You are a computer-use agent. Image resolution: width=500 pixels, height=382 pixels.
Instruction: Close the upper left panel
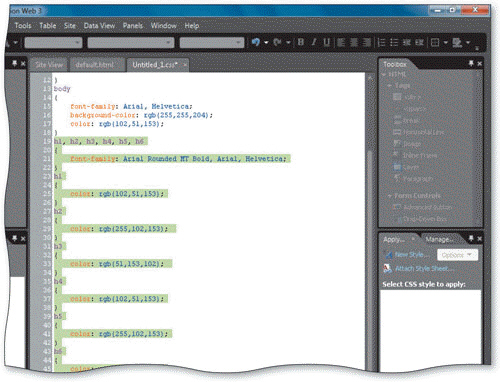click(x=23, y=63)
